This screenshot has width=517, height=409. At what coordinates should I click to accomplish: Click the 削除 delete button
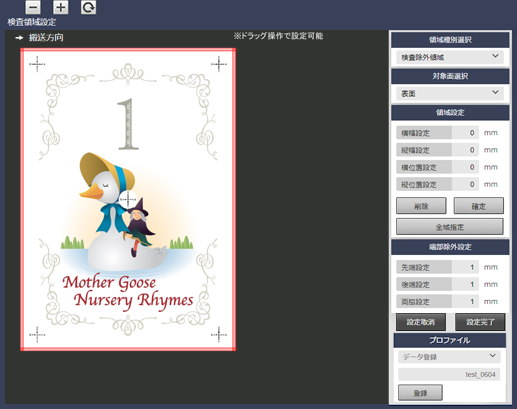pyautogui.click(x=421, y=206)
